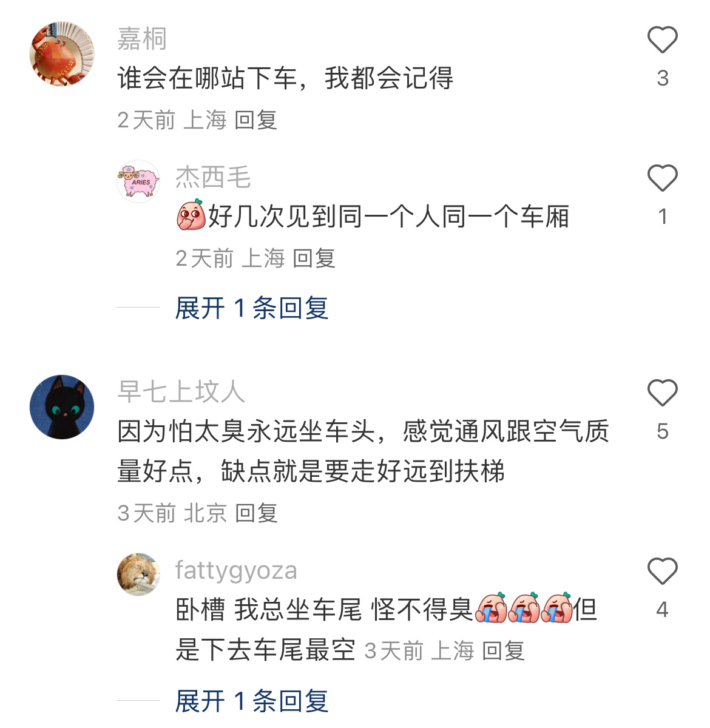Open fattygyoza's lion avatar

click(x=138, y=574)
